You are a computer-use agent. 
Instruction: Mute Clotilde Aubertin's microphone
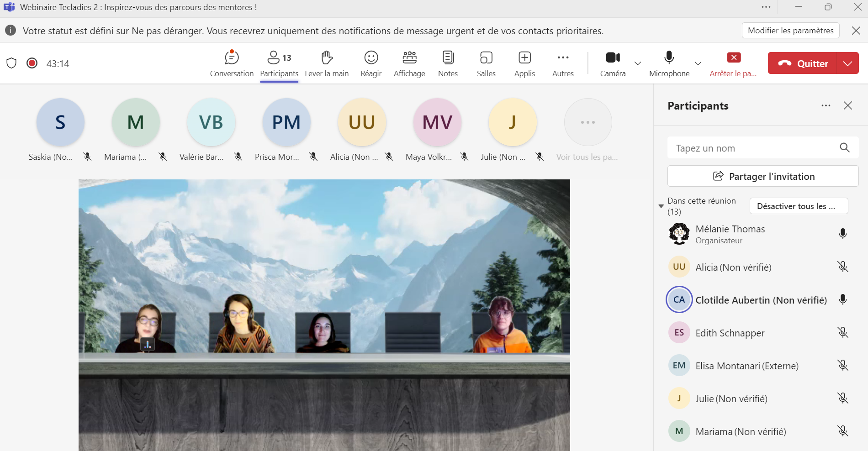point(843,299)
